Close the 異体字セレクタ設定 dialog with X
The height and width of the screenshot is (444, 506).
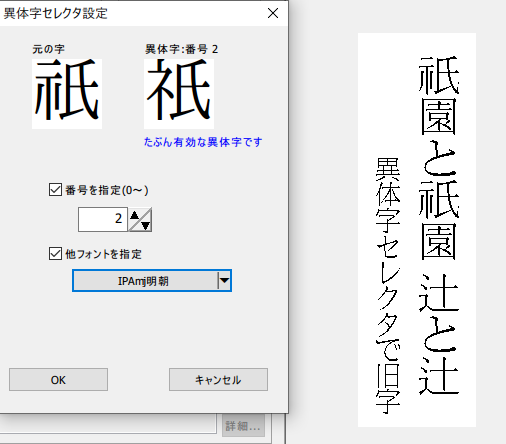pos(273,13)
